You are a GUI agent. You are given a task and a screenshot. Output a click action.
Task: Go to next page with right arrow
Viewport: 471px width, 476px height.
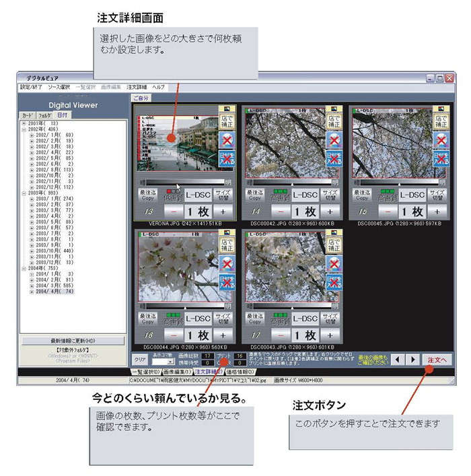(x=412, y=360)
